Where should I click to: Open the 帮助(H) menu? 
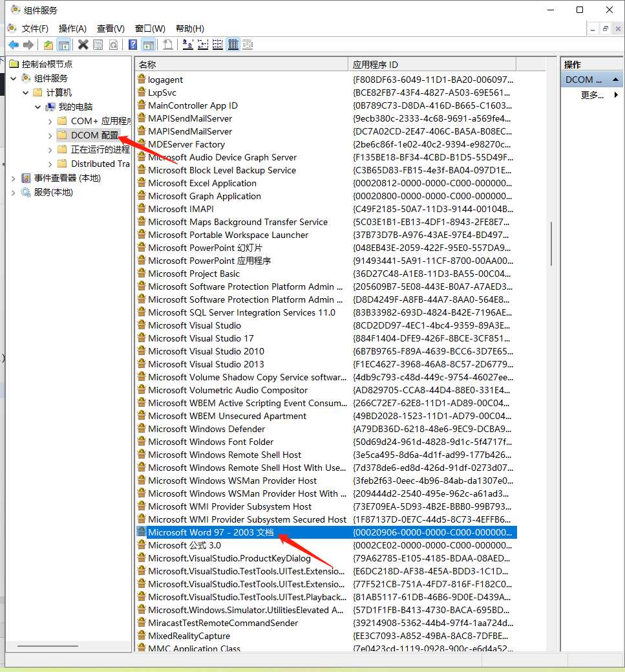[x=190, y=28]
